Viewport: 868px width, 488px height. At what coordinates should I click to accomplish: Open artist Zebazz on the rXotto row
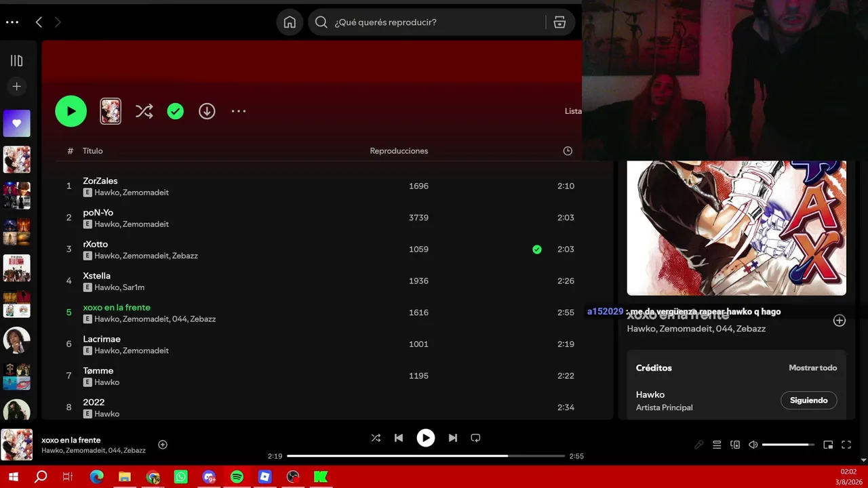tap(185, 256)
